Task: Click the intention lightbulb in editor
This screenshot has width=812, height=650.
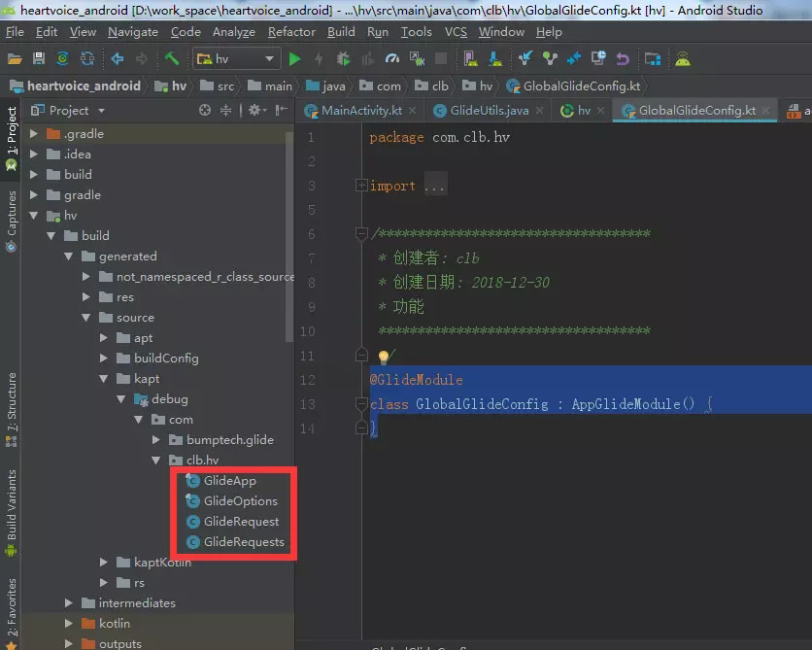Action: click(x=383, y=358)
